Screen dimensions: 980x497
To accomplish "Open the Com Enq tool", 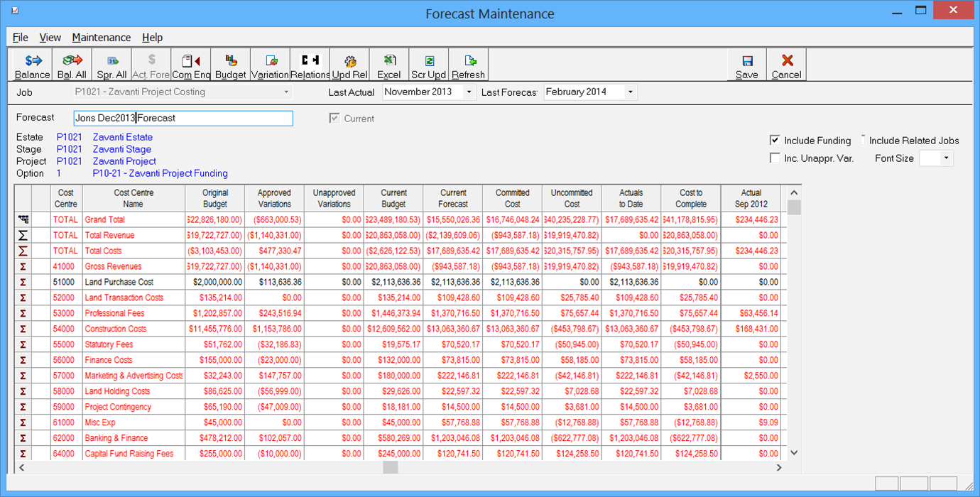I will (x=190, y=65).
